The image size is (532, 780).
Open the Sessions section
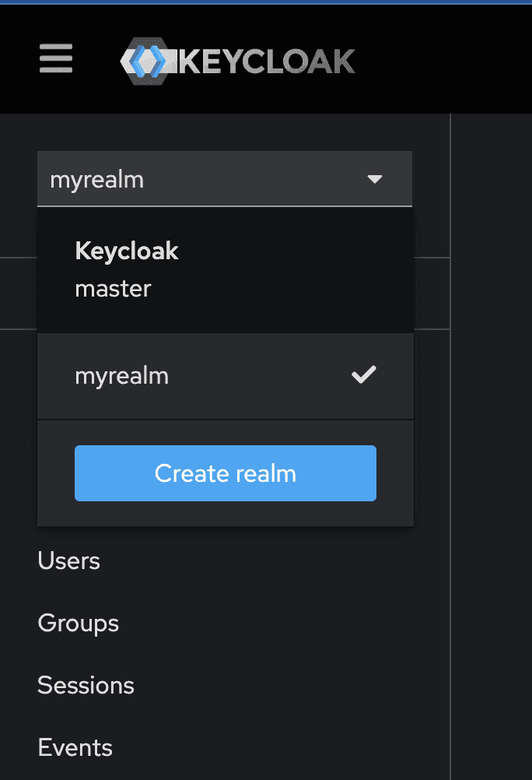pyautogui.click(x=86, y=686)
